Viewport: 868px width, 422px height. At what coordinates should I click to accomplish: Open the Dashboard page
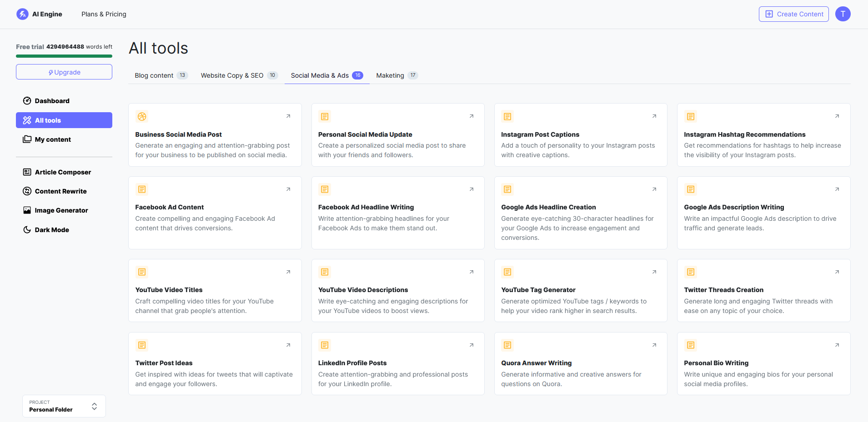(x=64, y=101)
